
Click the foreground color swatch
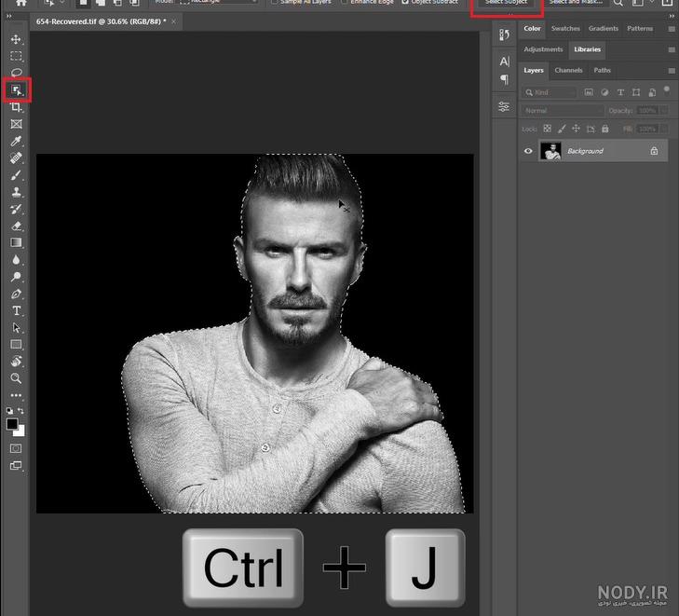pyautogui.click(x=12, y=424)
